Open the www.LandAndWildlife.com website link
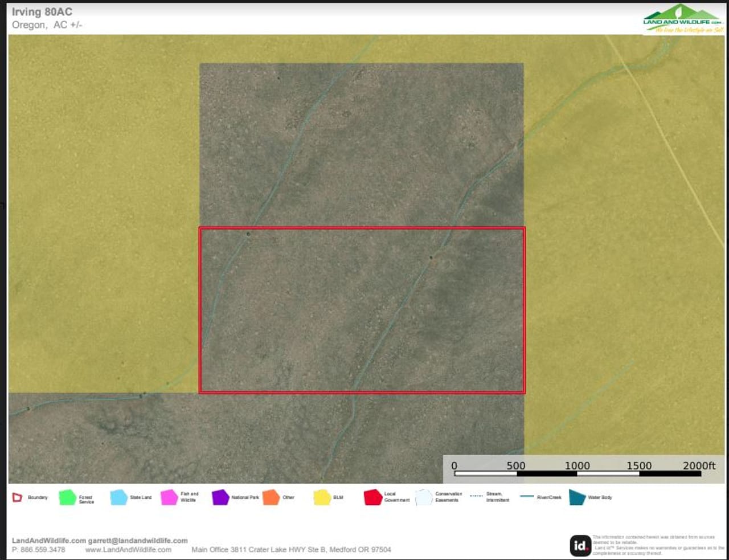This screenshot has width=729, height=560. pos(128,550)
